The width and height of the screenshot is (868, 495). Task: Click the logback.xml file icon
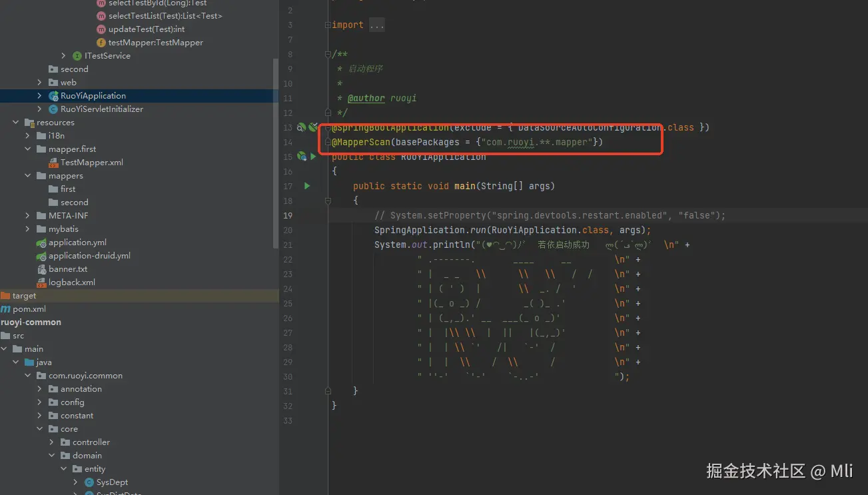[41, 282]
